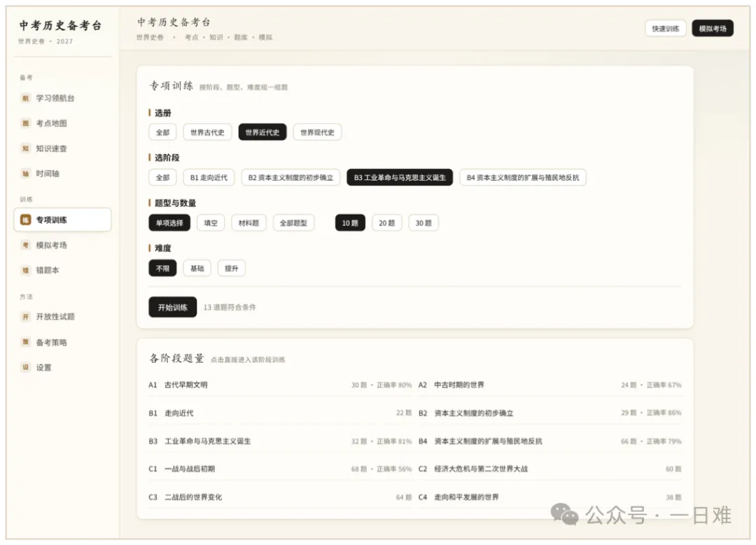756x545 pixels.
Task: Click the 学习领航台 sidebar icon
Action: coord(26,99)
